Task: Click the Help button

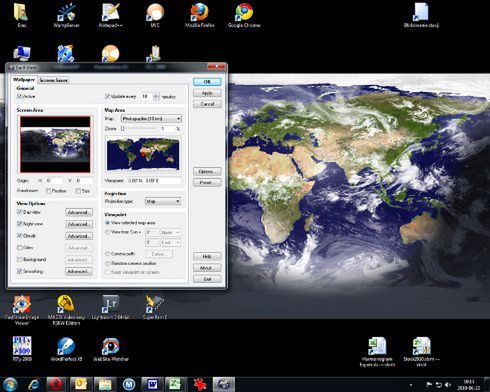Action: tap(207, 256)
